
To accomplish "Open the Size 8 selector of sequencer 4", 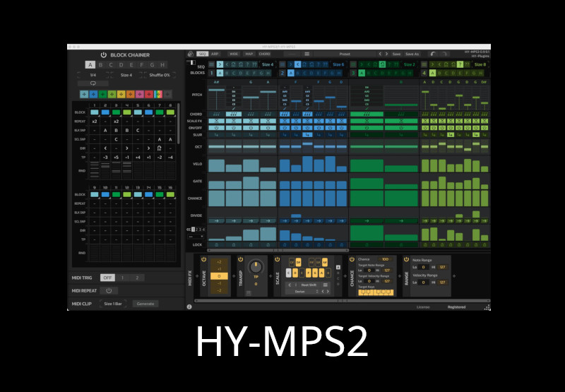I will (480, 64).
